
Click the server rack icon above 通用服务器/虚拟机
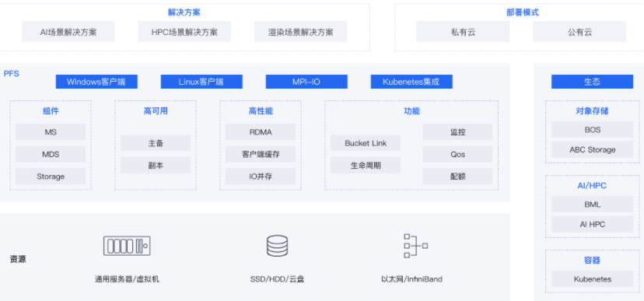tap(127, 246)
